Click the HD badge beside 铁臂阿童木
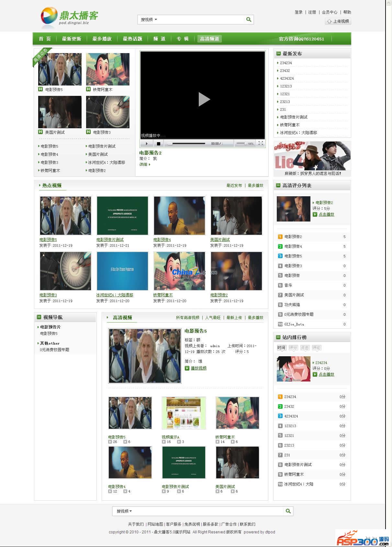 point(88,89)
